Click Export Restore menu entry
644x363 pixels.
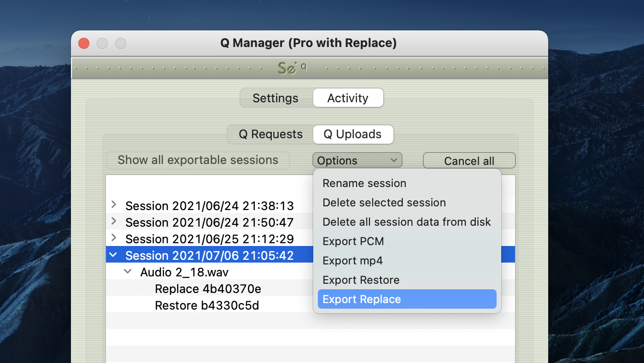tap(361, 280)
